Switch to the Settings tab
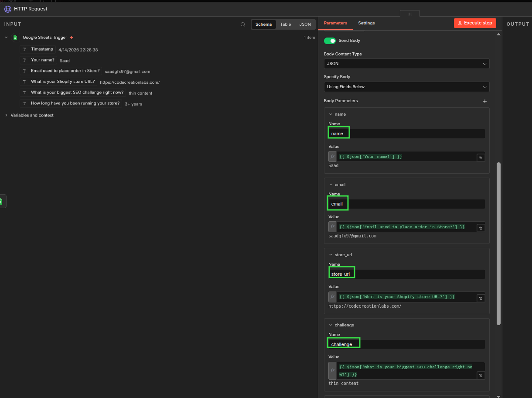This screenshot has width=532, height=398. (366, 23)
